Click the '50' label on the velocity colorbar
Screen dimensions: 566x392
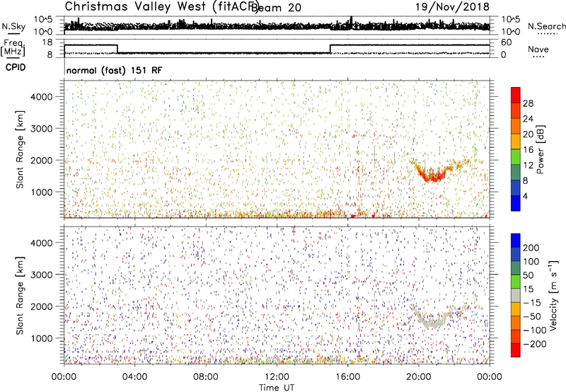pyautogui.click(x=529, y=275)
